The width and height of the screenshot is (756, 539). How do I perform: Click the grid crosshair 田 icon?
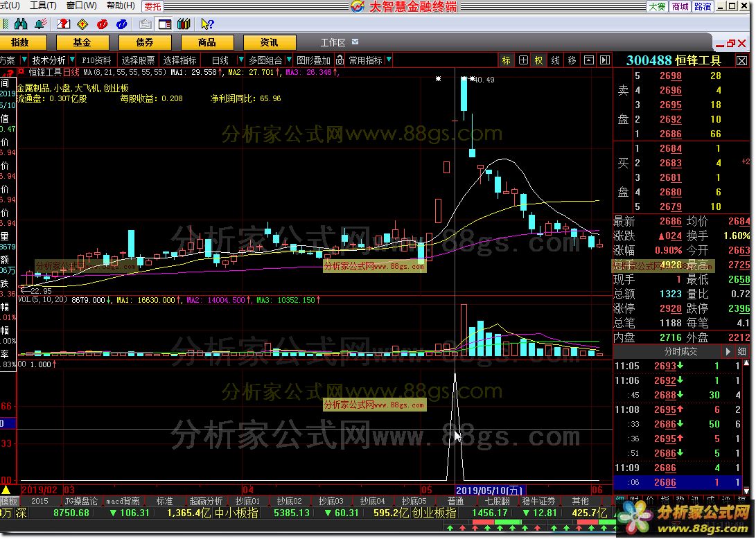(523, 60)
